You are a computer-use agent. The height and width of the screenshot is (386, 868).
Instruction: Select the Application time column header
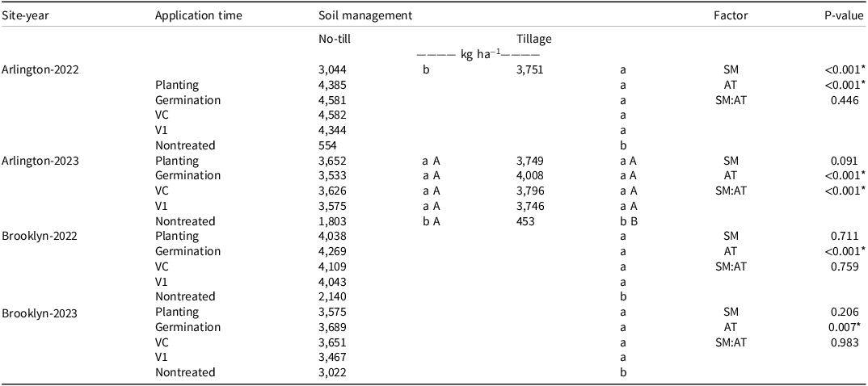(x=197, y=15)
